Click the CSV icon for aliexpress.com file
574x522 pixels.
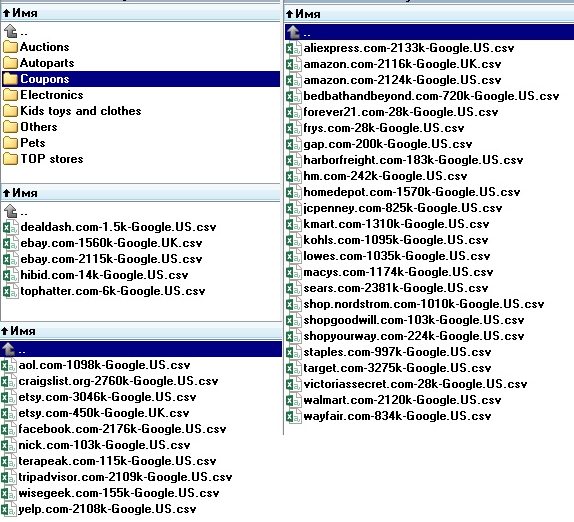tap(294, 48)
